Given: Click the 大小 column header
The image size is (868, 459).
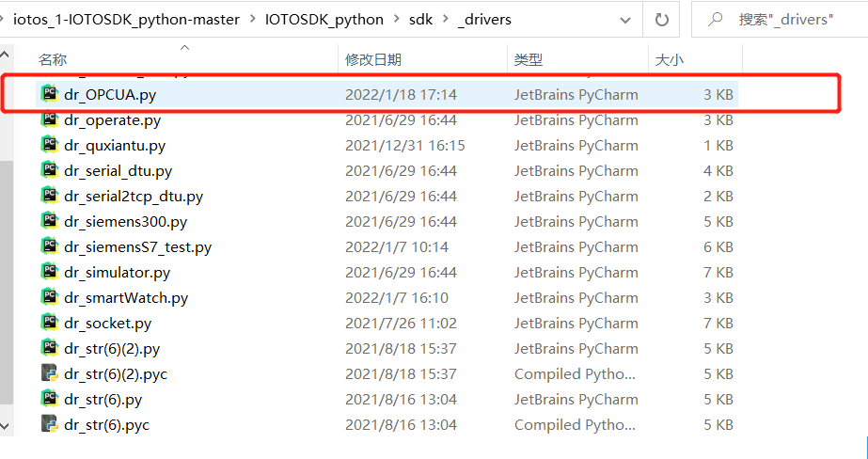Looking at the screenshot, I should coord(669,59).
